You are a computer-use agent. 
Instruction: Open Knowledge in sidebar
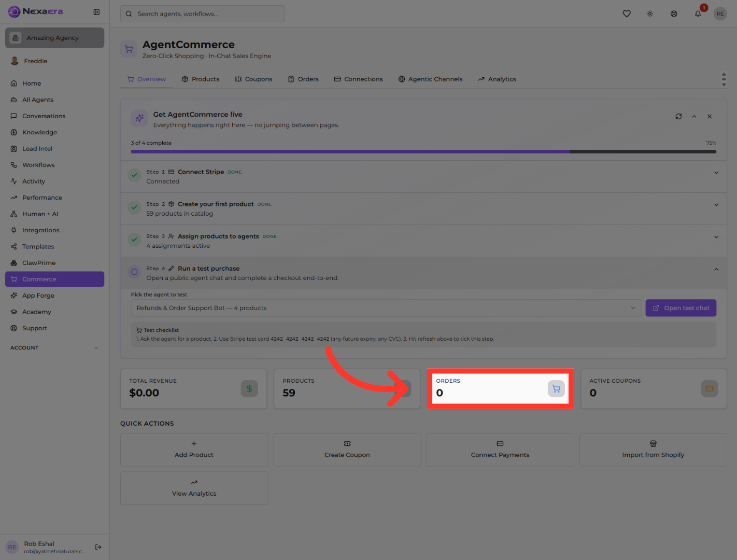(x=54, y=132)
